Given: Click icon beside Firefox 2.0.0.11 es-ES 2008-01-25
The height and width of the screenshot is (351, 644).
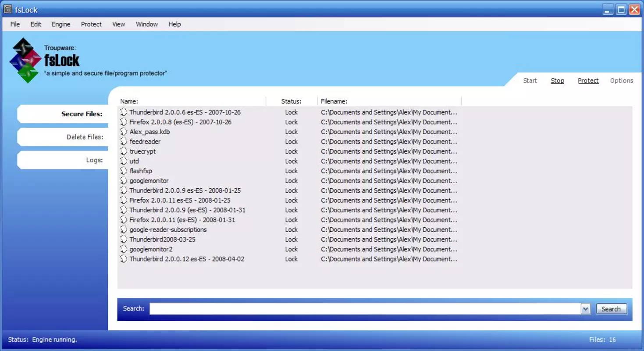Looking at the screenshot, I should [124, 201].
